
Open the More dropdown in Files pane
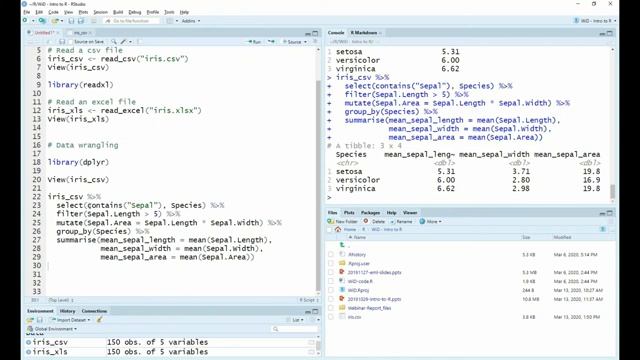pos(430,222)
